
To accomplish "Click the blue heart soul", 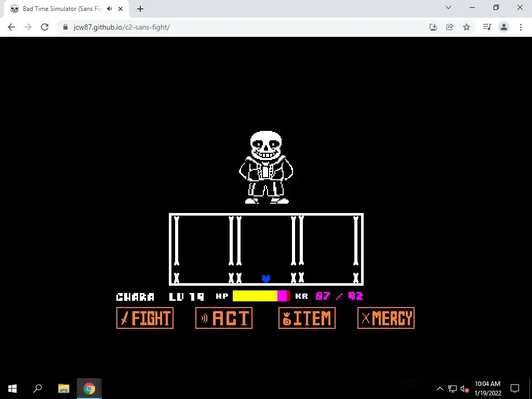I will pos(266,278).
